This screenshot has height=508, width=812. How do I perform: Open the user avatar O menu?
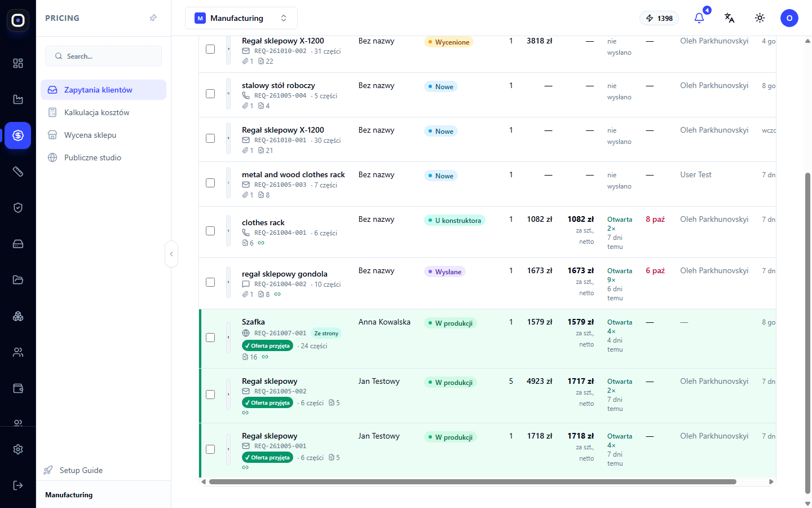click(789, 18)
